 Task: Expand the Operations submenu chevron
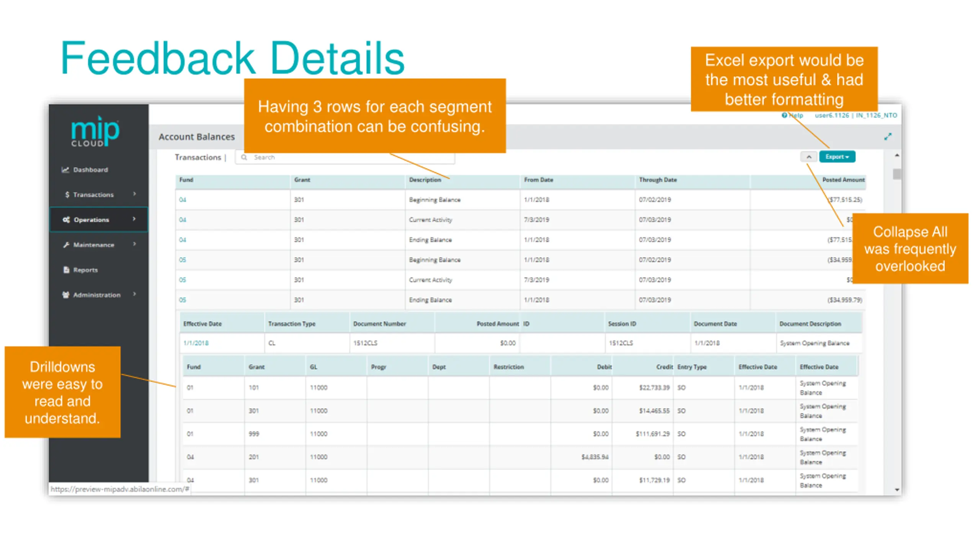[x=134, y=219]
